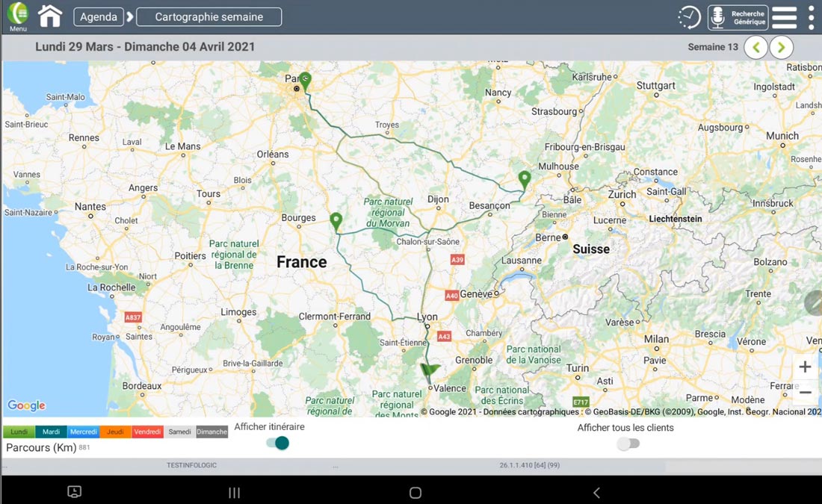
Task: Click the A43 highway badge
Action: tap(444, 336)
